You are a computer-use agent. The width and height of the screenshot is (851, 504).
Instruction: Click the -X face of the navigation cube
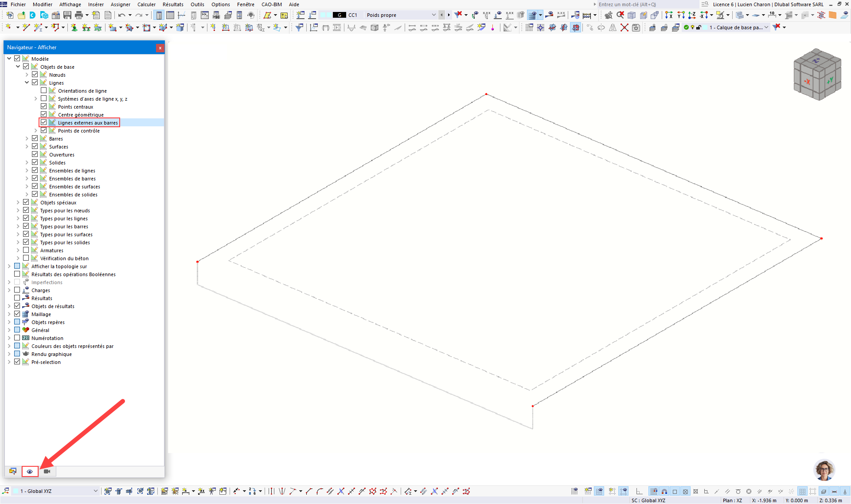pyautogui.click(x=808, y=81)
